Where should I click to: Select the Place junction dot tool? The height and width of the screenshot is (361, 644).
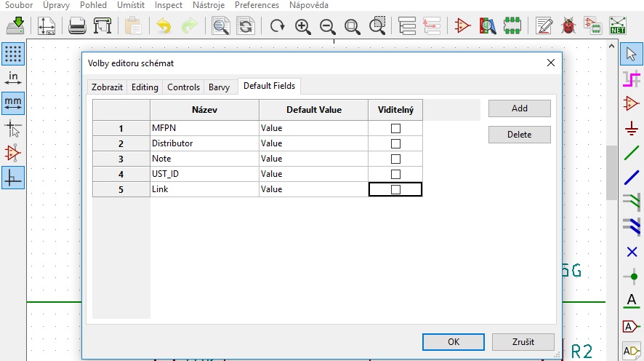click(632, 277)
